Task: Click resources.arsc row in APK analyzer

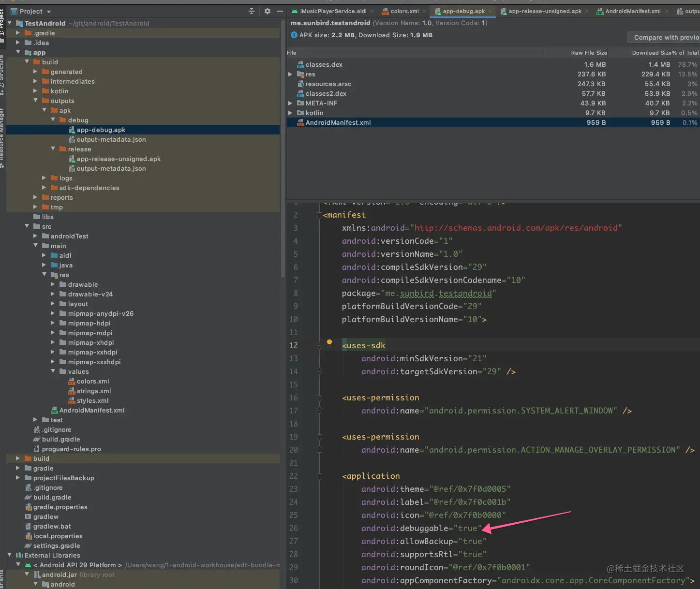Action: 493,84
